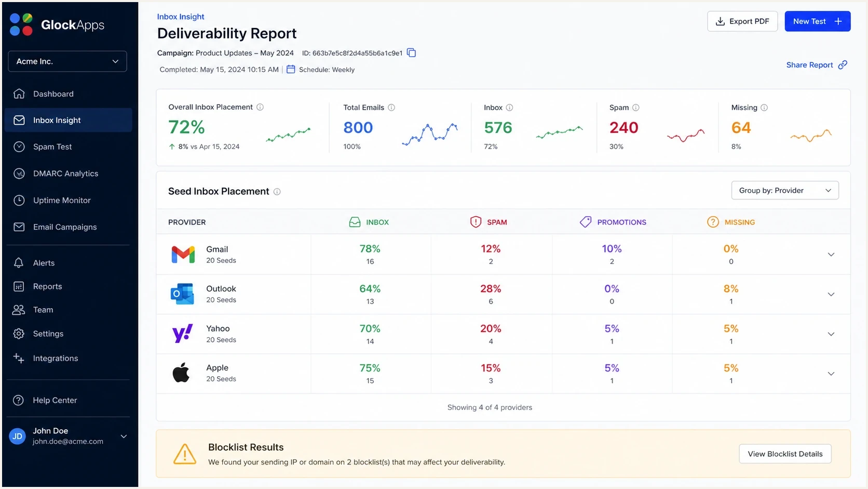
Task: Open Uptime Monitor menu item
Action: point(68,200)
